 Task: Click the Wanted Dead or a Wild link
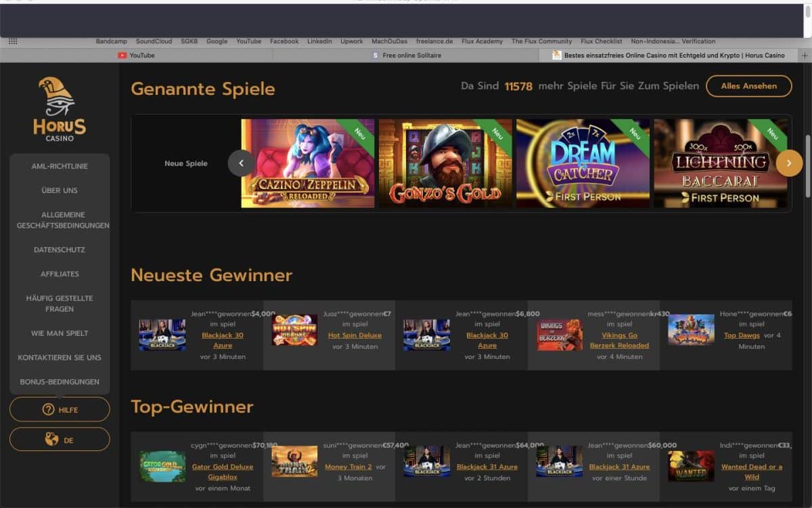pos(752,471)
